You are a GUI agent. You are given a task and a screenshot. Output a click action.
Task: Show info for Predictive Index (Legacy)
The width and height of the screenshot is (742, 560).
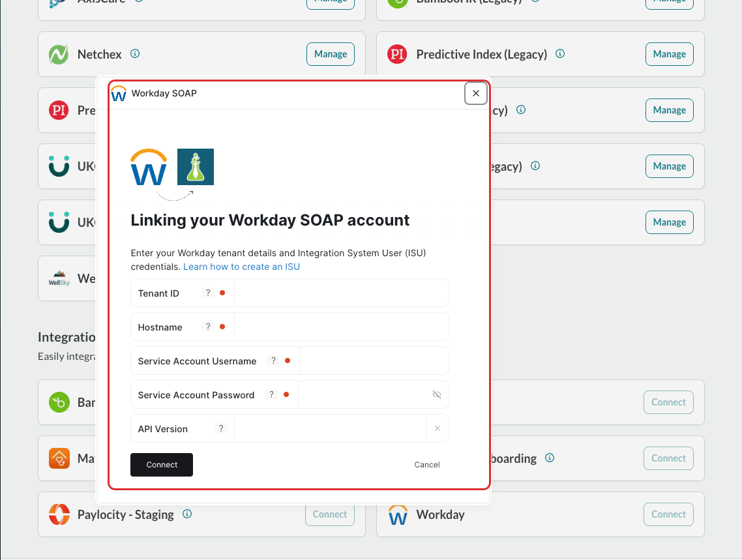[560, 53]
